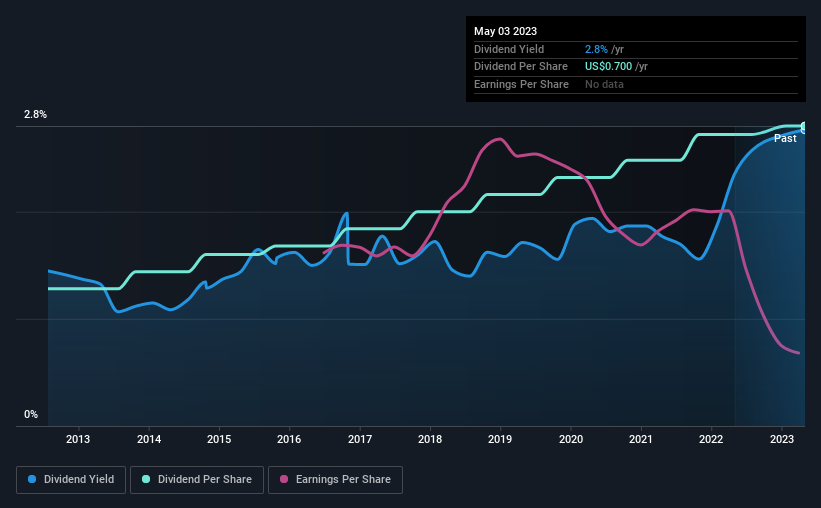Click the blue Dividend Yield legend dot
Viewport: 821px width, 508px height.
pos(32,479)
